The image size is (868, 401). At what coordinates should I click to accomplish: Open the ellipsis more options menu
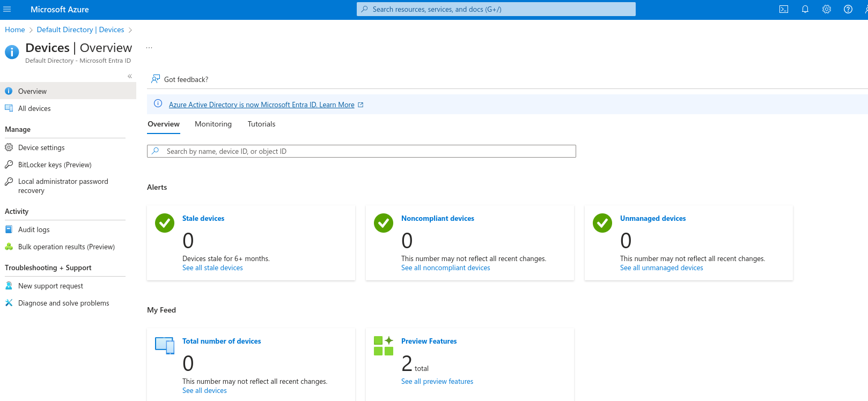[x=149, y=48]
